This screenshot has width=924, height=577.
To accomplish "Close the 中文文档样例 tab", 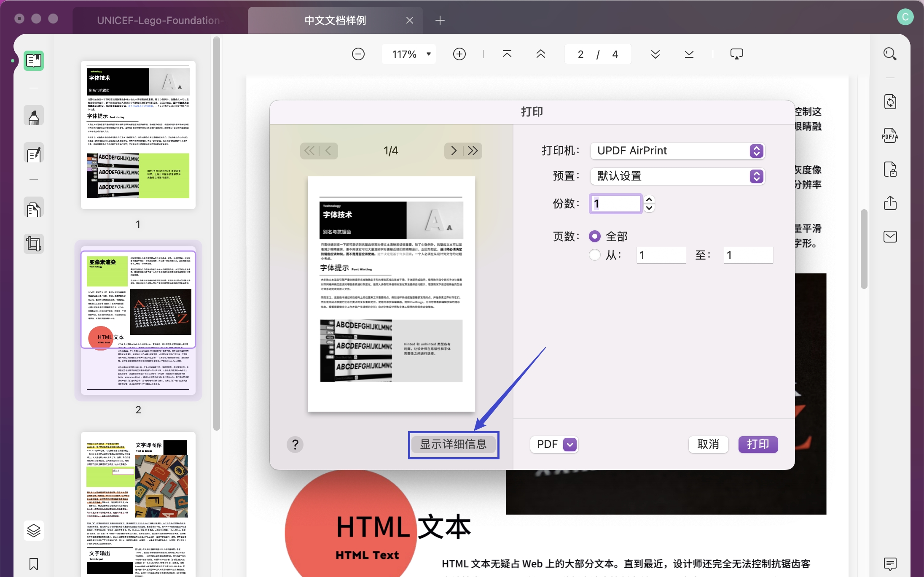I will (x=409, y=20).
